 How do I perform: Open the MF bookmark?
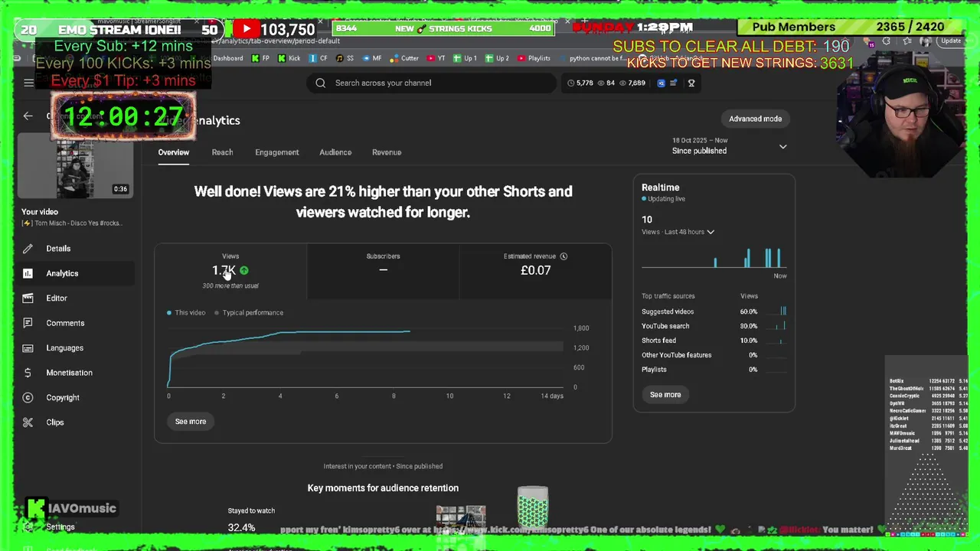[371, 58]
